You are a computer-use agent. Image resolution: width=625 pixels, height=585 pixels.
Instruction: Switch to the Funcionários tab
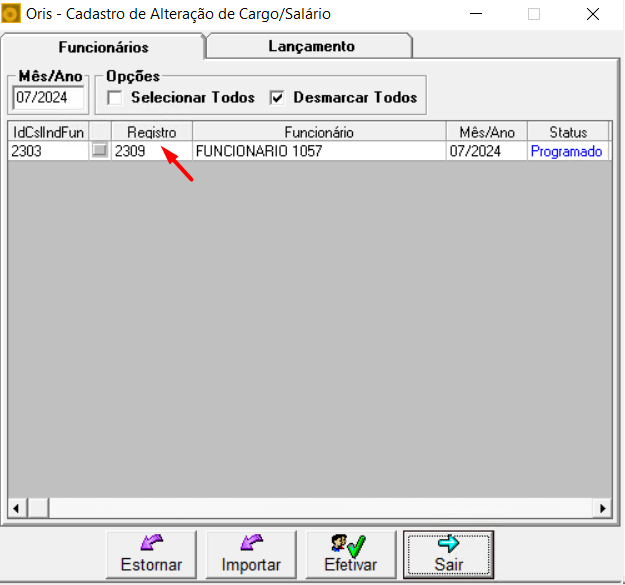(103, 47)
